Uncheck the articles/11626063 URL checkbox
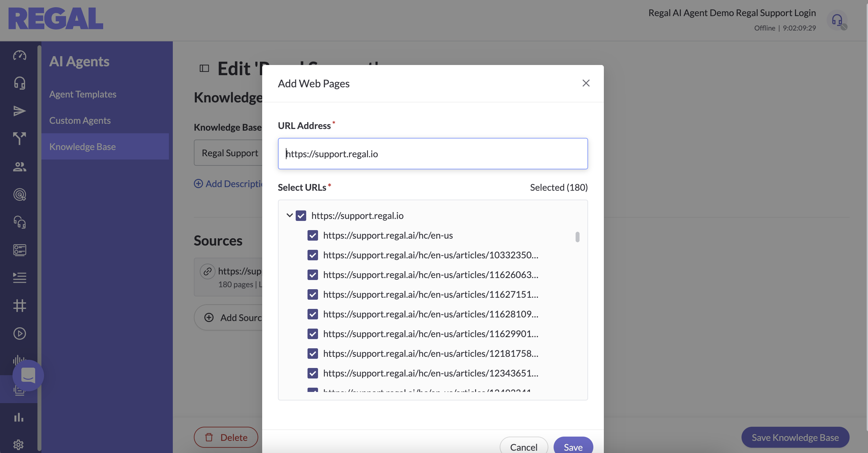The width and height of the screenshot is (868, 453). (x=313, y=275)
